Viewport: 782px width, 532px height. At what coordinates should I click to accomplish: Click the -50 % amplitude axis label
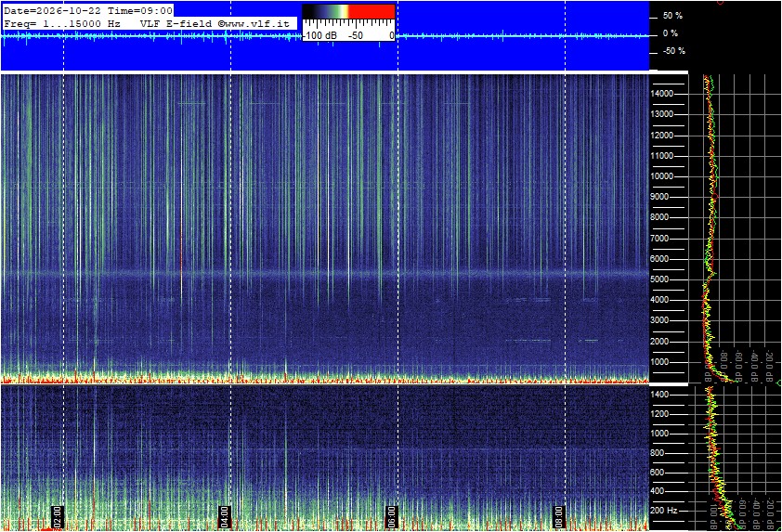click(673, 51)
